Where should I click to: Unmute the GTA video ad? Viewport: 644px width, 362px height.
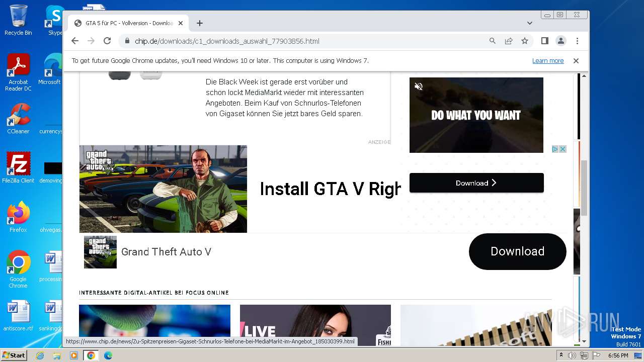[419, 86]
